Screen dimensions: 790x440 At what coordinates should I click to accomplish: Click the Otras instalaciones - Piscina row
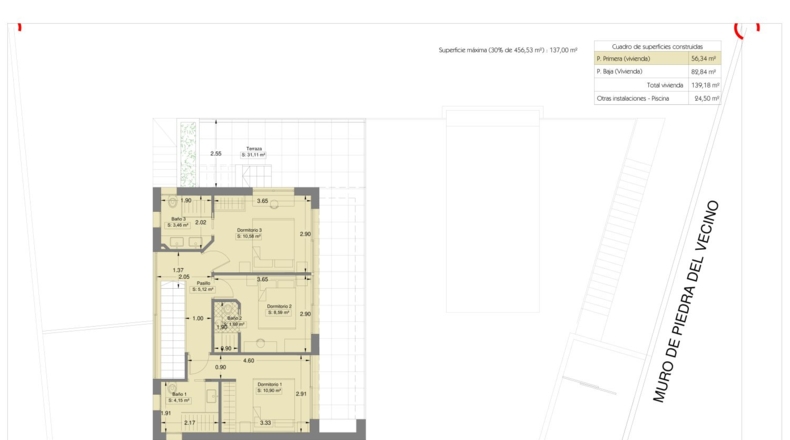point(657,98)
